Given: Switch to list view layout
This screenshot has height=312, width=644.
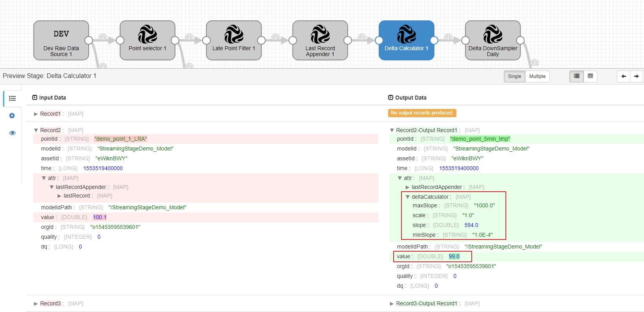Looking at the screenshot, I should (576, 76).
